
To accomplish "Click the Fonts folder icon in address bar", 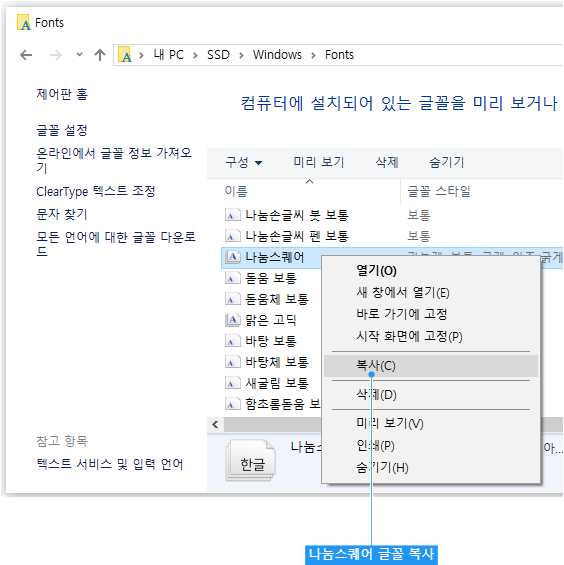I will (125, 55).
